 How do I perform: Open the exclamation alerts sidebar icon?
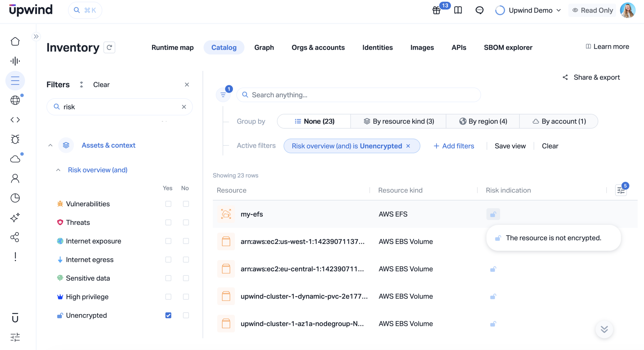pyautogui.click(x=15, y=257)
